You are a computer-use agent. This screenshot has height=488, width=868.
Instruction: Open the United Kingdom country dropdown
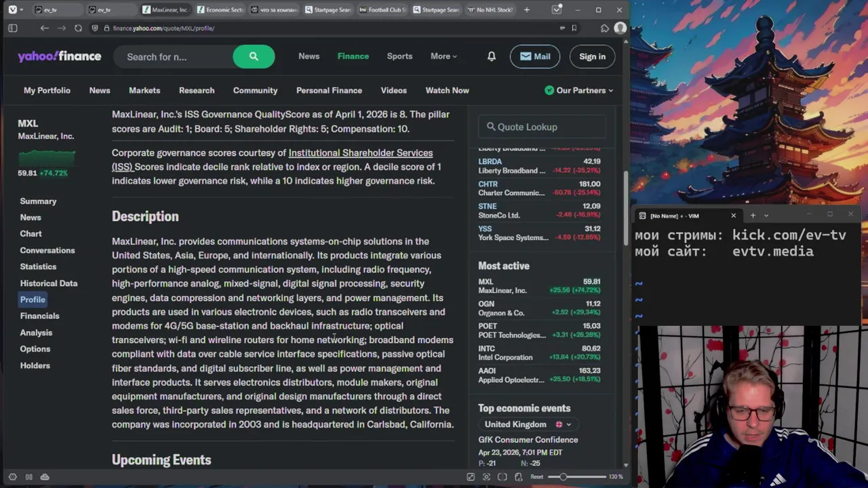tap(528, 424)
